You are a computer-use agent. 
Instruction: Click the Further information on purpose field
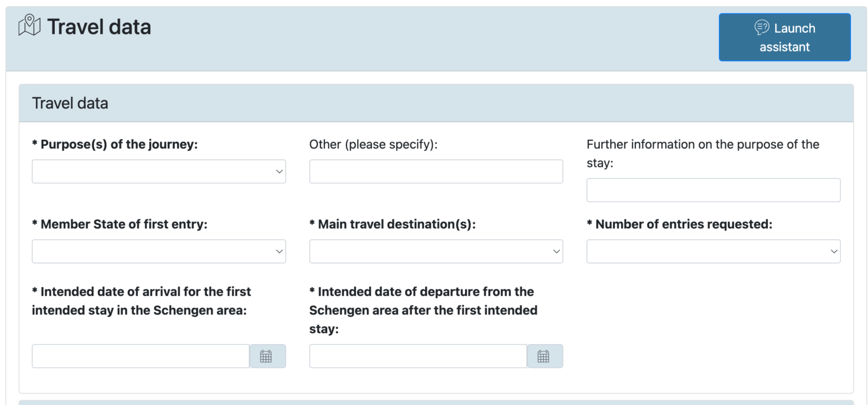point(713,190)
